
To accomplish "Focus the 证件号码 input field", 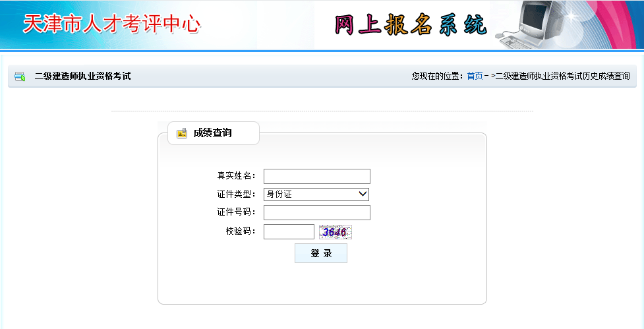I will point(316,212).
